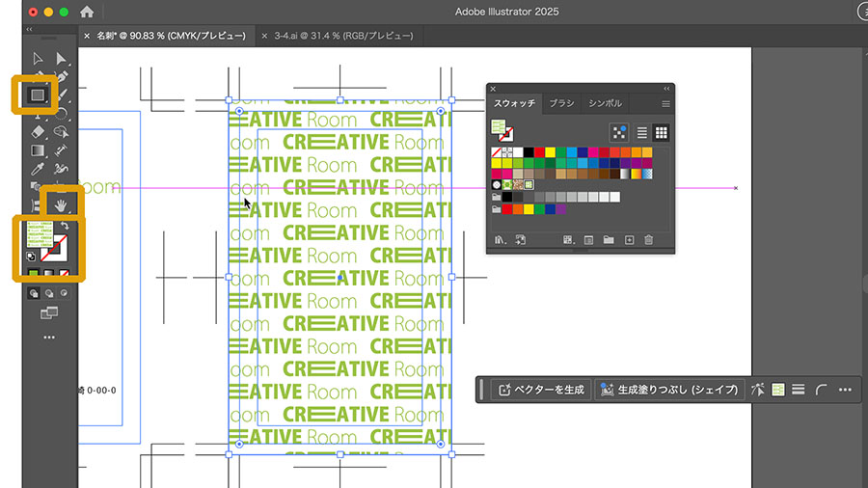Select the Measure tool
The height and width of the screenshot is (488, 868).
pos(61,150)
